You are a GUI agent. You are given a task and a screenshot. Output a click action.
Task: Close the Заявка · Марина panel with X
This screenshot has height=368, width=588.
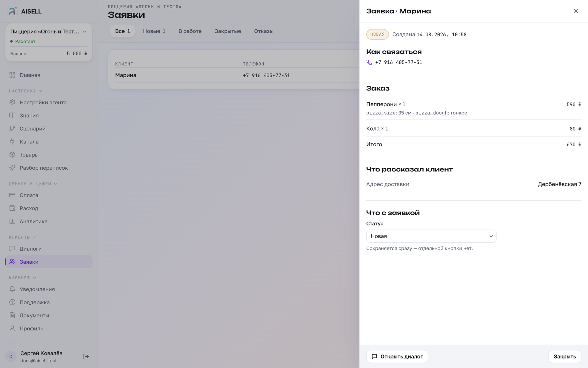click(x=576, y=11)
